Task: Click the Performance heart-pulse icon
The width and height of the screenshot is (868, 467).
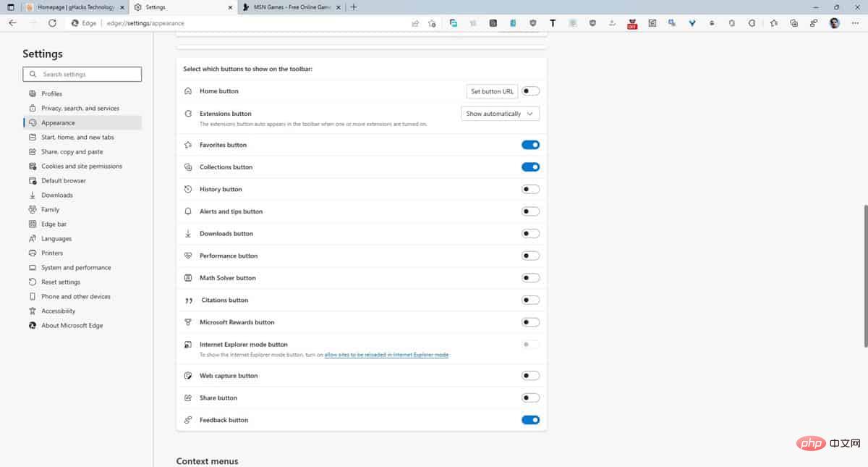Action: pos(188,256)
